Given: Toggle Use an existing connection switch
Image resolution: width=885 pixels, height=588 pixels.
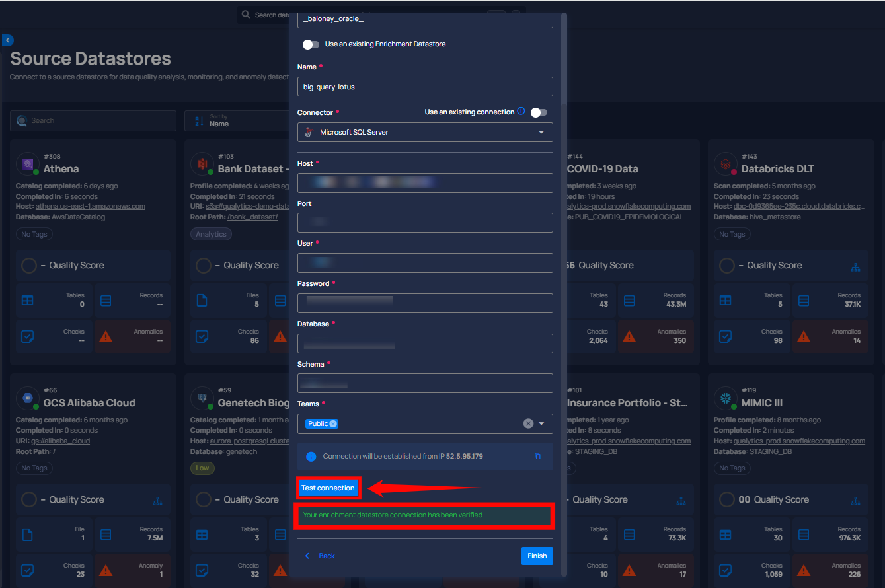Looking at the screenshot, I should 539,112.
